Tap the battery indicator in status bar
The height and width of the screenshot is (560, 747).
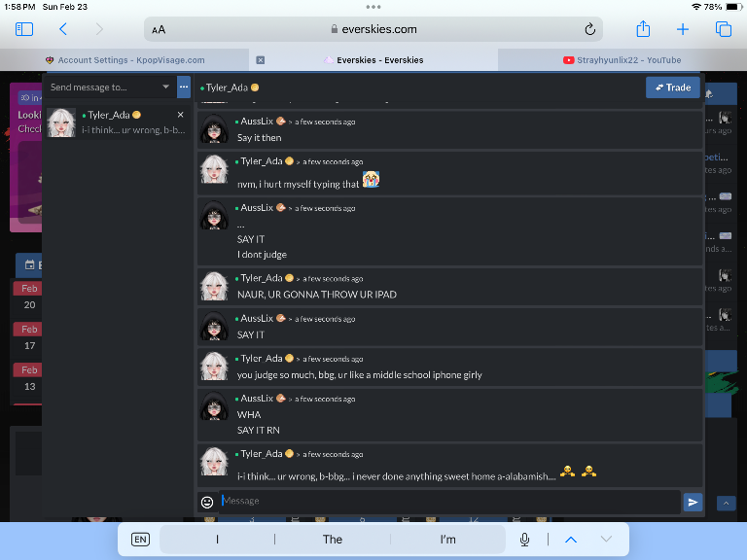732,7
